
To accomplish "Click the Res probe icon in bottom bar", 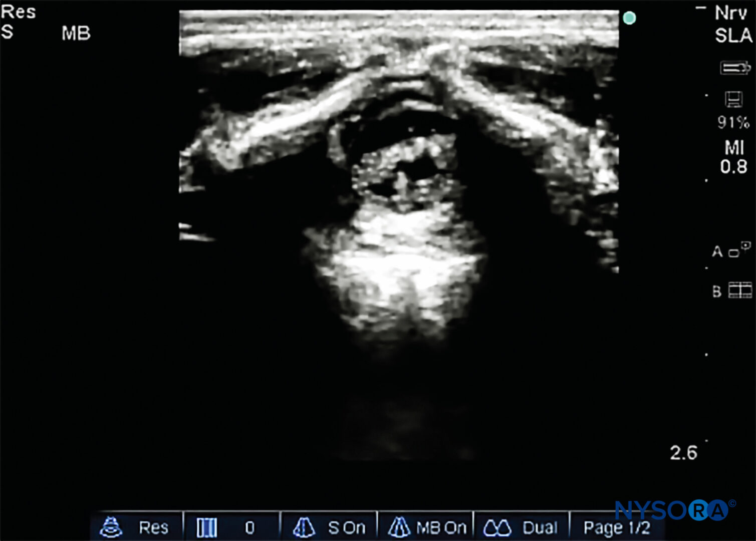I will click(111, 527).
